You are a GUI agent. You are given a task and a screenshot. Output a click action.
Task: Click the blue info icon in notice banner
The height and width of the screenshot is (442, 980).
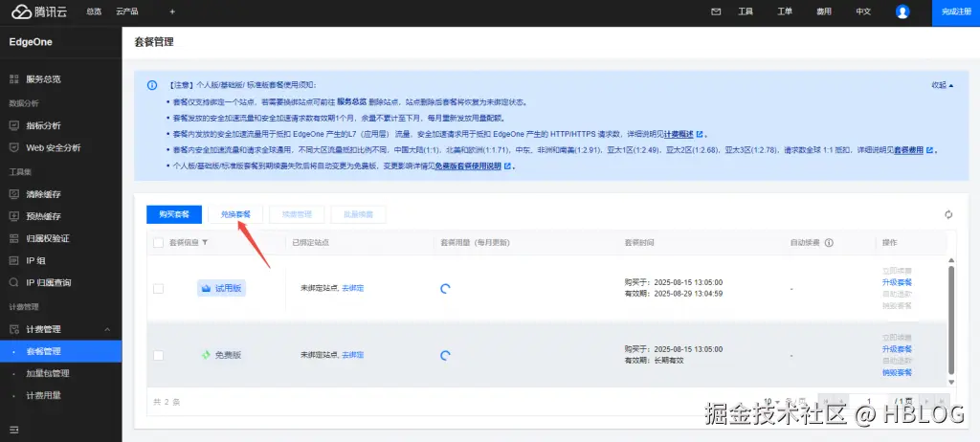pos(152,85)
